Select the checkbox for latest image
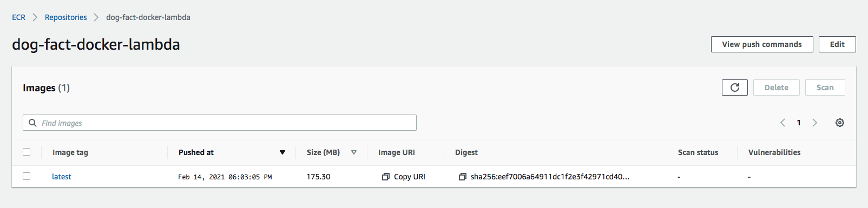868x208 pixels. point(27,176)
